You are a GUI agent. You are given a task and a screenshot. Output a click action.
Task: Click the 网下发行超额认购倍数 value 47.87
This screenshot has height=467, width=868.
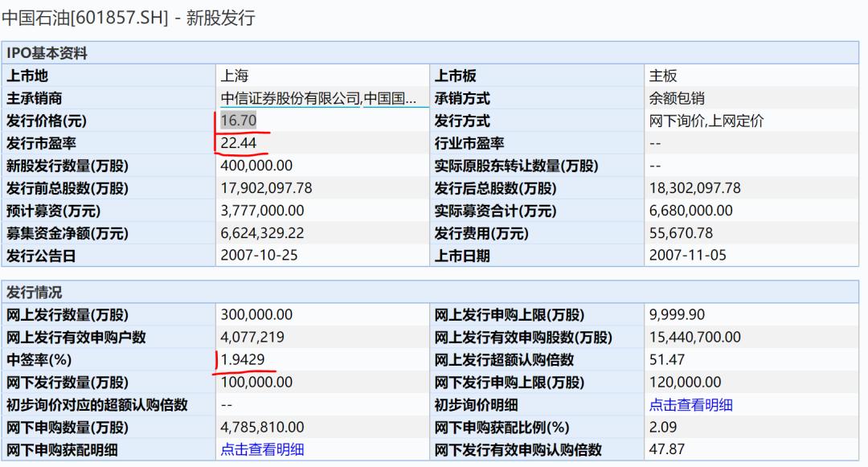pyautogui.click(x=663, y=451)
